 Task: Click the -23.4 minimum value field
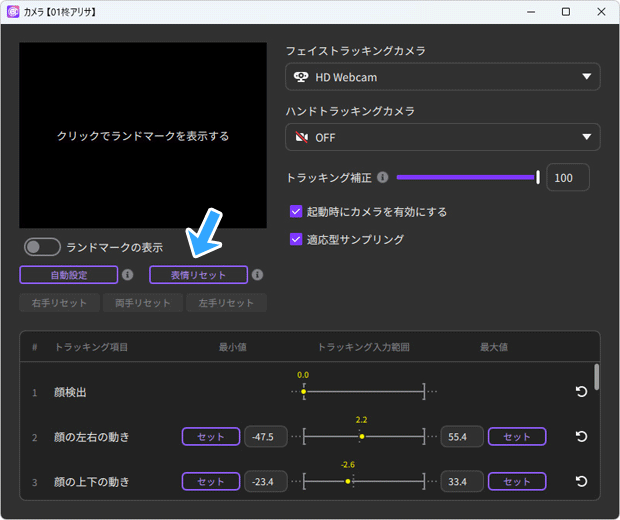pos(266,482)
